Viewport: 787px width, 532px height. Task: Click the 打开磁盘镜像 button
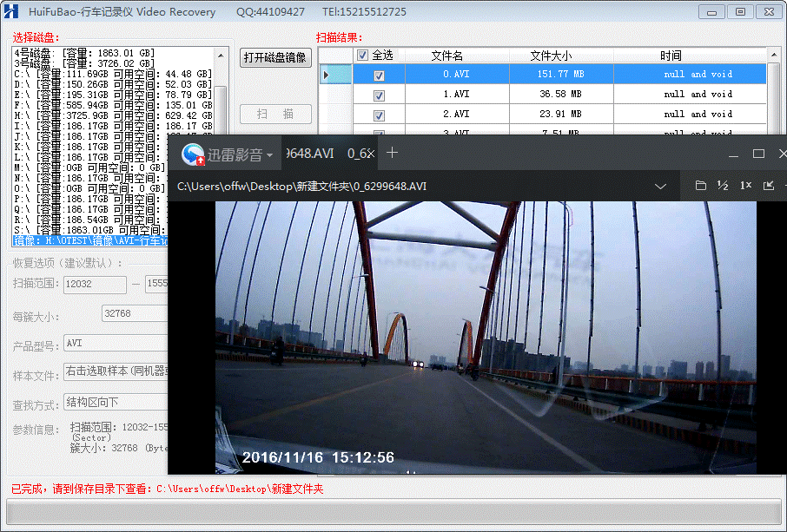coord(275,57)
